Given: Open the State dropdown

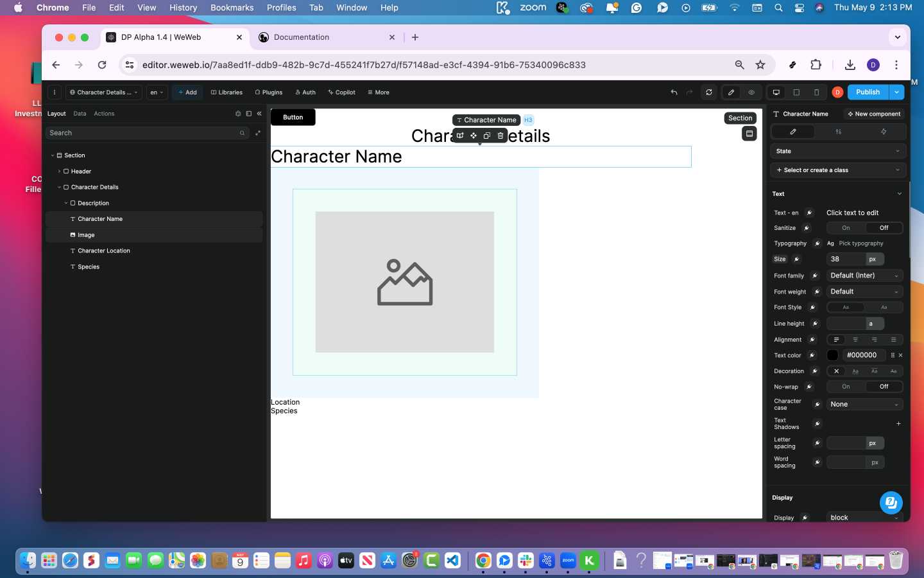Looking at the screenshot, I should tap(838, 152).
